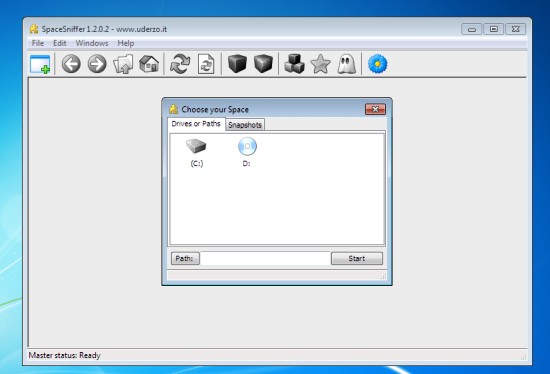Open the File menu
Image resolution: width=550 pixels, height=374 pixels.
[38, 43]
